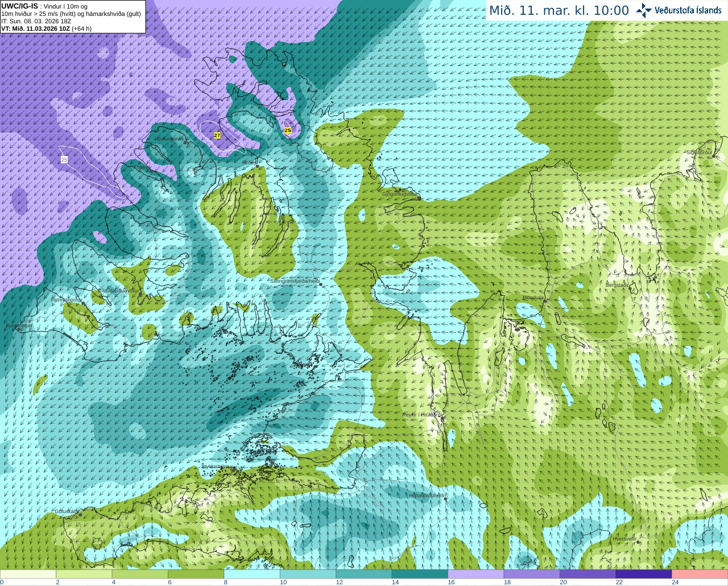The image size is (728, 586).
Task: Pick the 14–16 m/s teal legend swatch
Action: coord(420,574)
